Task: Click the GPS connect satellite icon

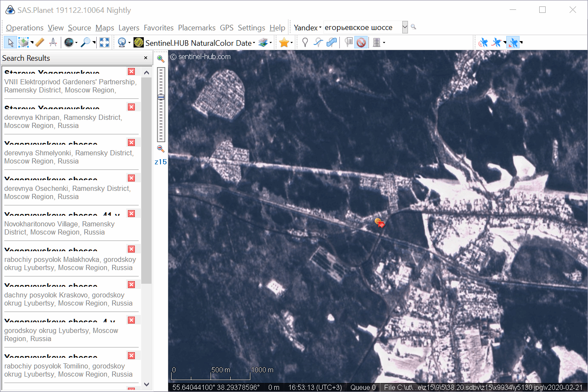Action: coord(483,42)
